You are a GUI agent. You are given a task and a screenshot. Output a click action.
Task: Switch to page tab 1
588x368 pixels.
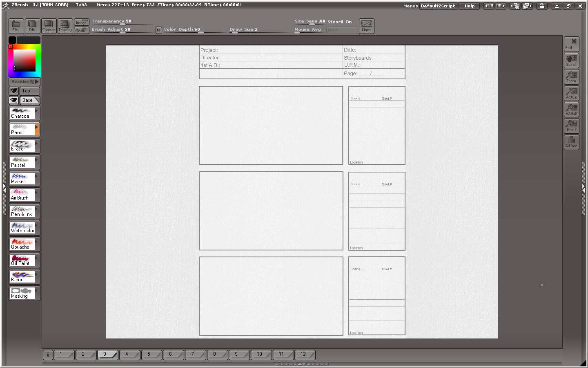(x=64, y=355)
